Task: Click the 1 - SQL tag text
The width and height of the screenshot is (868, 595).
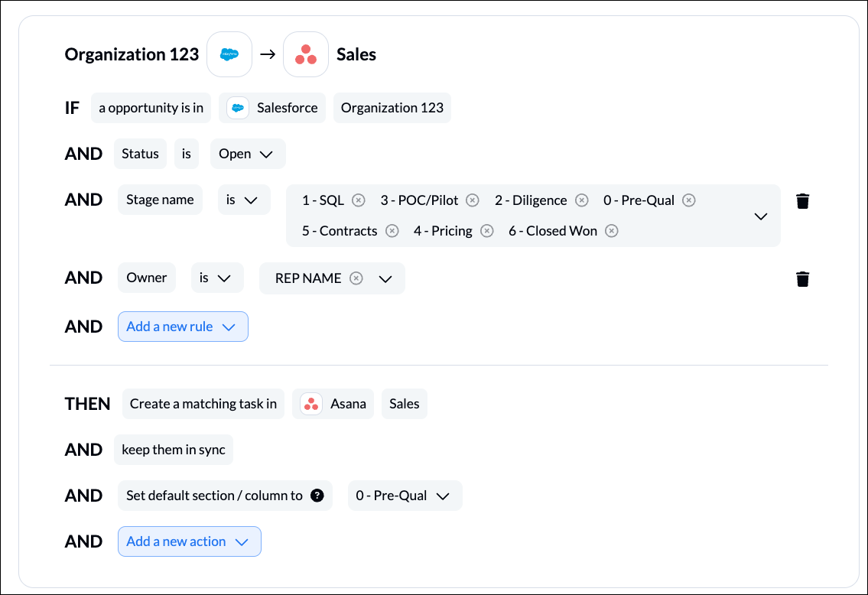Action: click(x=323, y=200)
